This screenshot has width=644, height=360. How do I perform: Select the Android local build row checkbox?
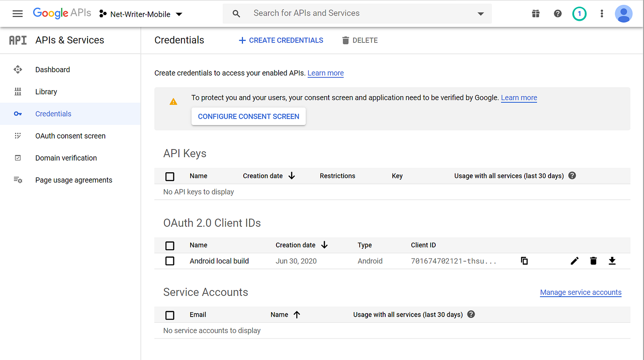click(170, 261)
